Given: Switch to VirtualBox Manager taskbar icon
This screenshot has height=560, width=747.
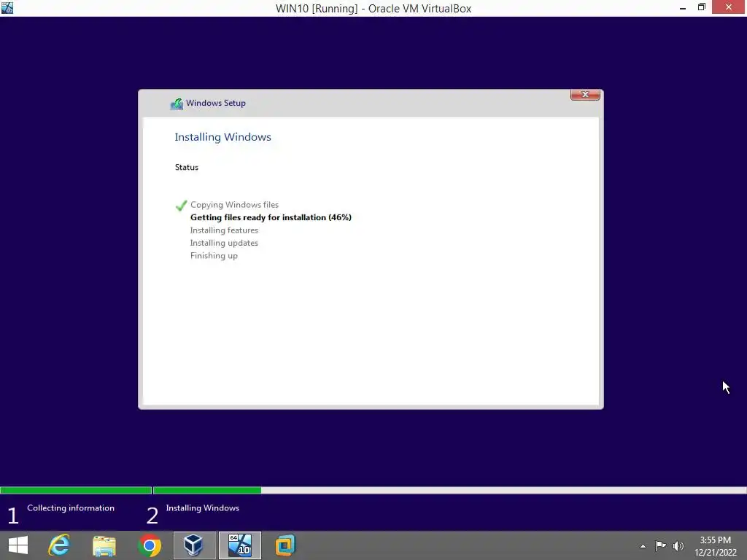Looking at the screenshot, I should click(194, 545).
